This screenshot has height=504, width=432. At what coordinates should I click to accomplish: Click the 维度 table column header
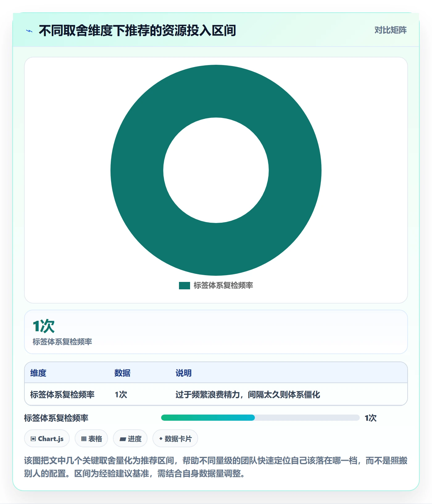coord(38,373)
